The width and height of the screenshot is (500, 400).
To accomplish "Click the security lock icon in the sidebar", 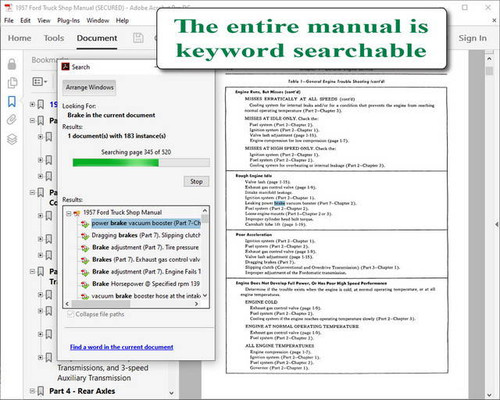I will pyautogui.click(x=12, y=64).
